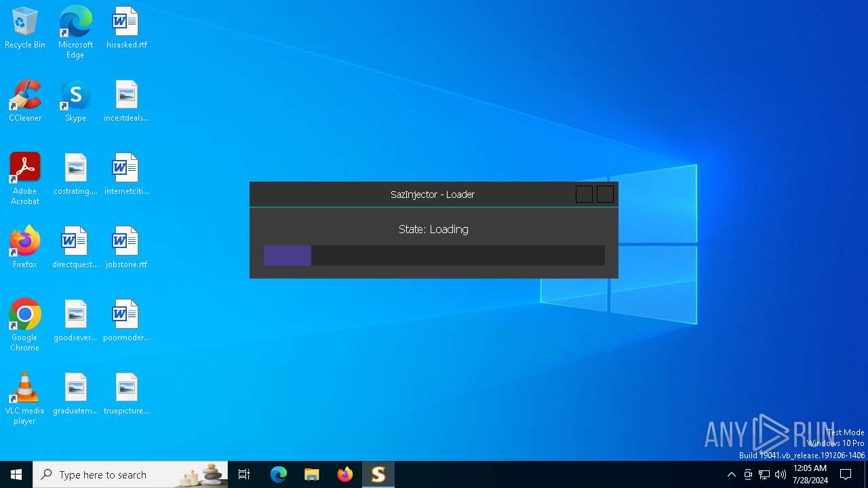Close the SazInjector loader window
The width and height of the screenshot is (868, 488).
[x=605, y=195]
